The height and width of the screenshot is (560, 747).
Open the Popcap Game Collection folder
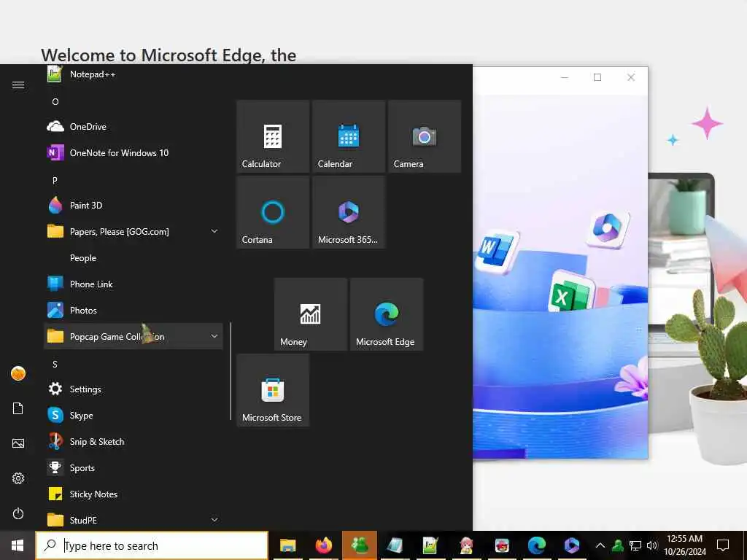133,336
